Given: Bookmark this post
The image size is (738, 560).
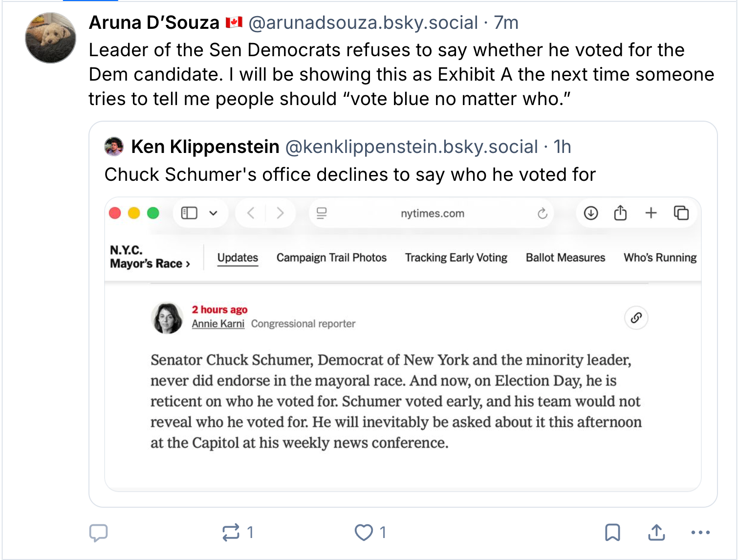Looking at the screenshot, I should tap(612, 533).
